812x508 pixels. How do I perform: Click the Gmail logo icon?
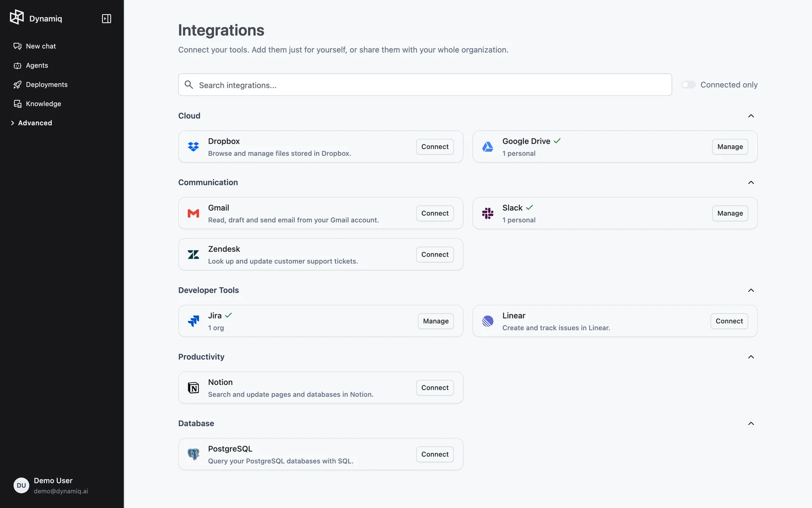coord(193,213)
